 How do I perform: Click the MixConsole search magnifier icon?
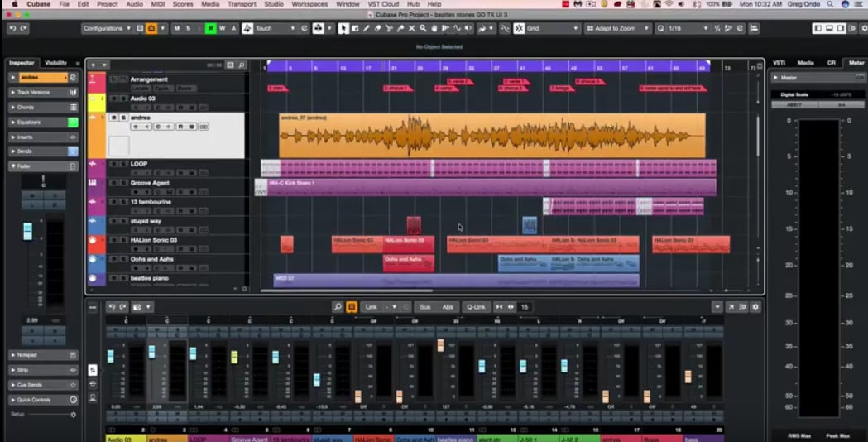point(338,307)
